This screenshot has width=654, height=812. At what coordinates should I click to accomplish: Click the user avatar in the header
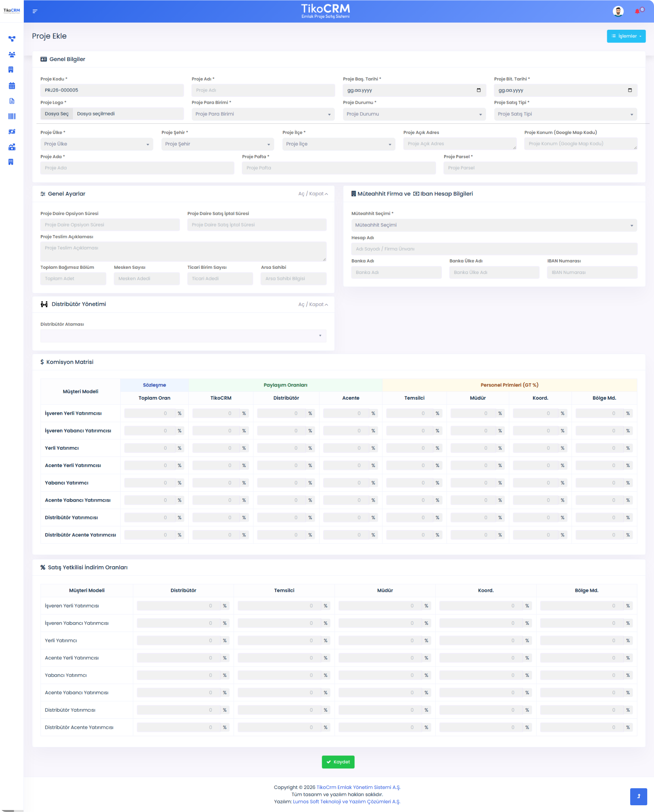[x=618, y=11]
